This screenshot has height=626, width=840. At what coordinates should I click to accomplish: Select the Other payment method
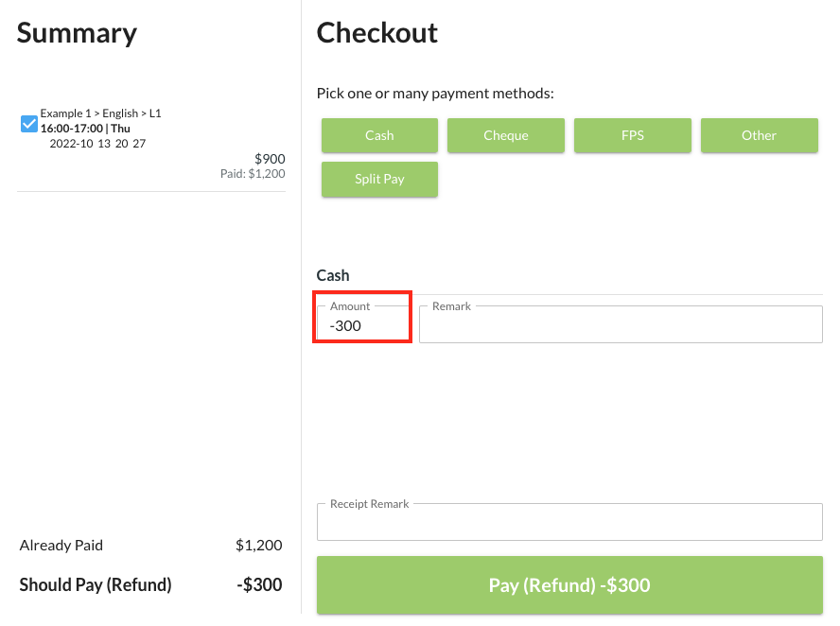click(x=759, y=135)
